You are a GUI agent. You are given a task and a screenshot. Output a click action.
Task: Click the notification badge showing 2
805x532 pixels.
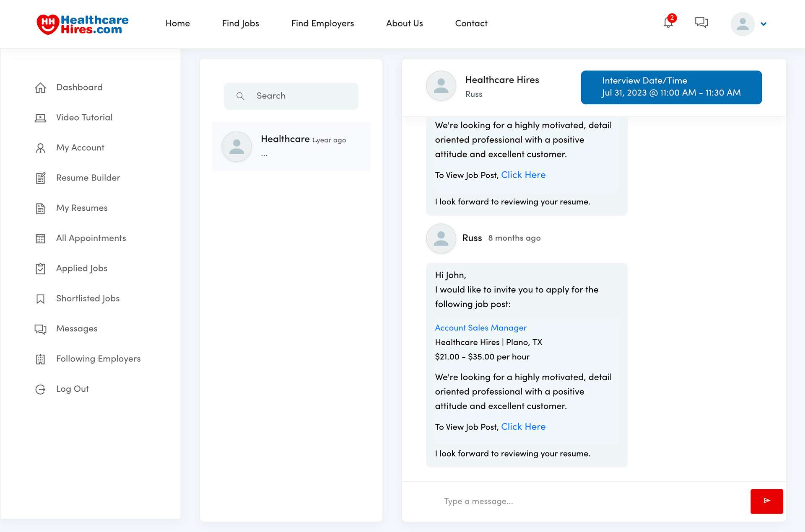[x=672, y=18]
